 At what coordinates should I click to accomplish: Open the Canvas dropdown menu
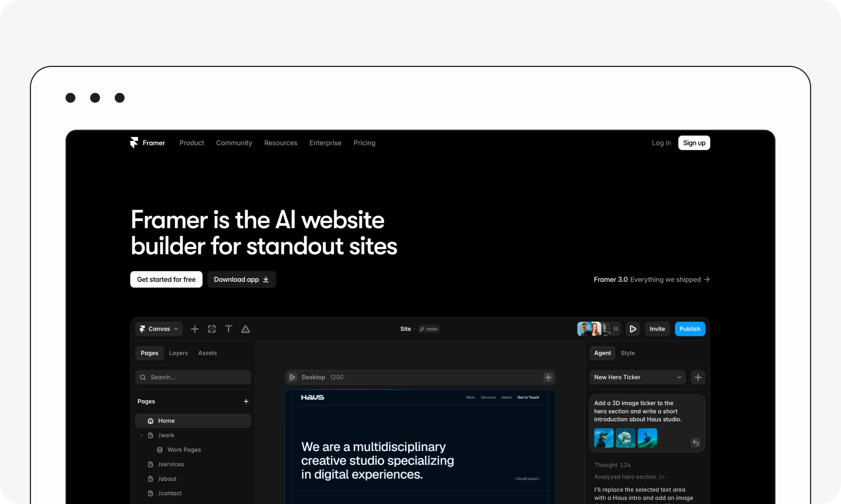point(159,329)
